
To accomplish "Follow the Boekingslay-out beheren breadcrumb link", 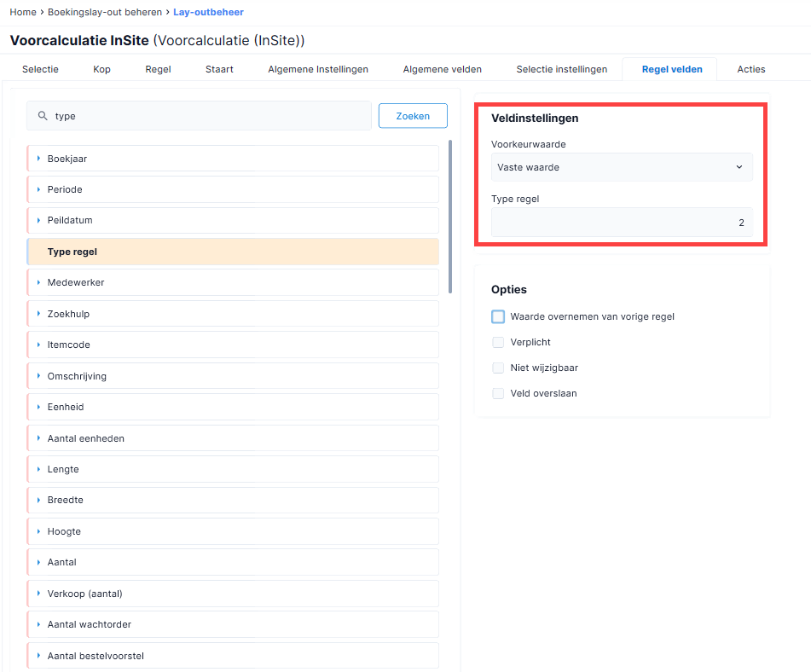I will [105, 12].
